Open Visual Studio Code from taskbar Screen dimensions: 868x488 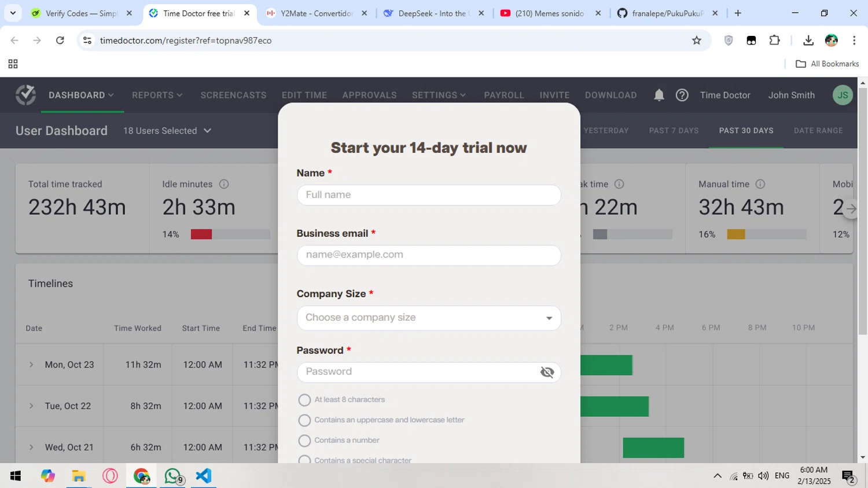[204, 476]
